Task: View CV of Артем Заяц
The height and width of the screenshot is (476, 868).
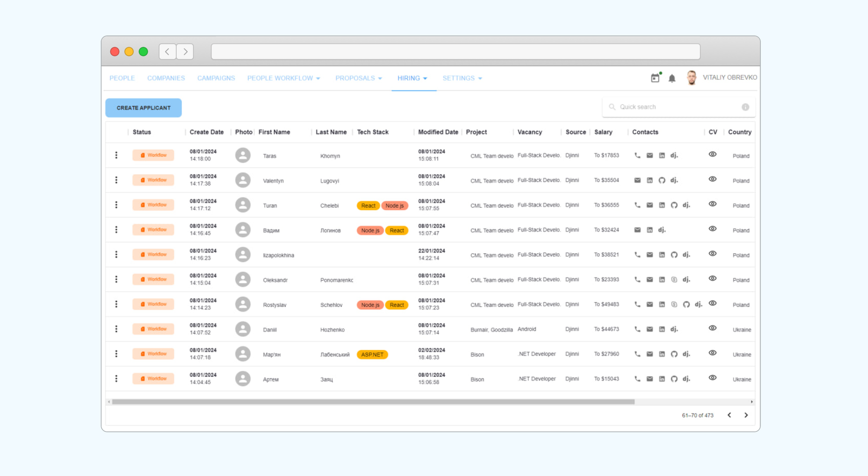Action: click(713, 378)
